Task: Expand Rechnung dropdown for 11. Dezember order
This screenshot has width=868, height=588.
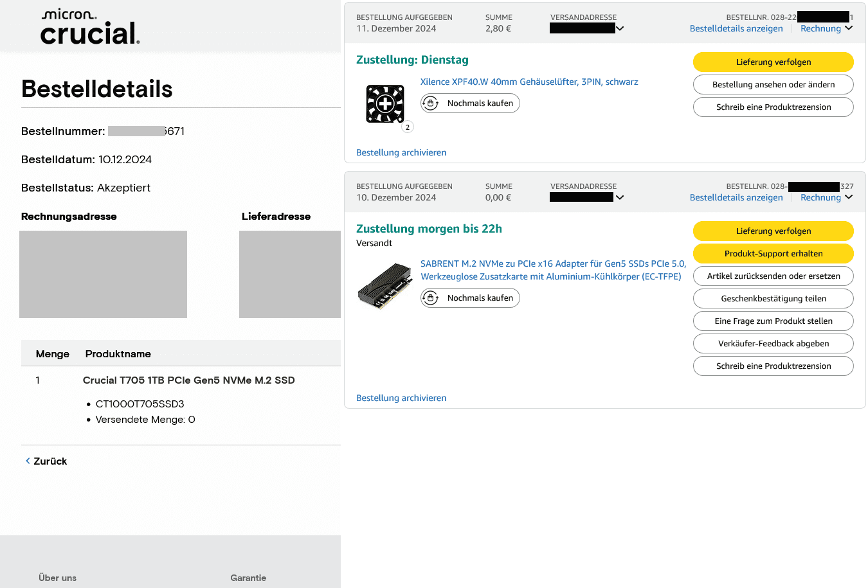Action: [849, 28]
